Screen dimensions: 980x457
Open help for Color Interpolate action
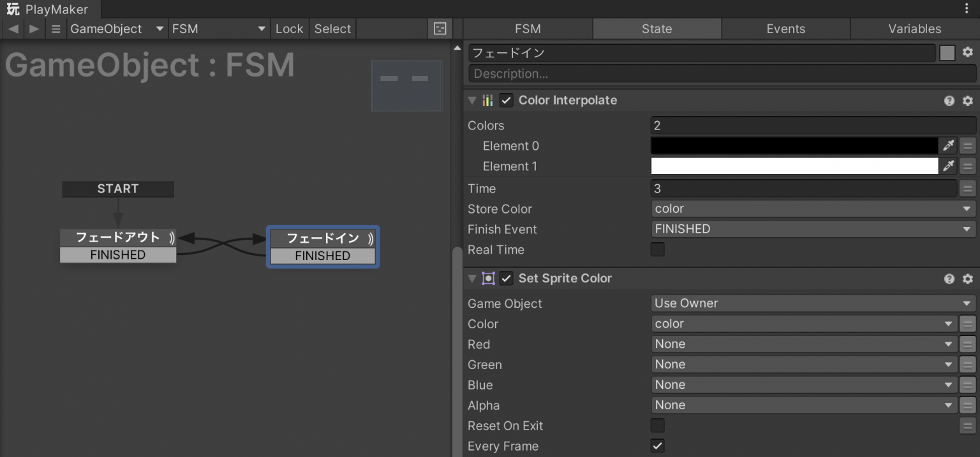949,100
